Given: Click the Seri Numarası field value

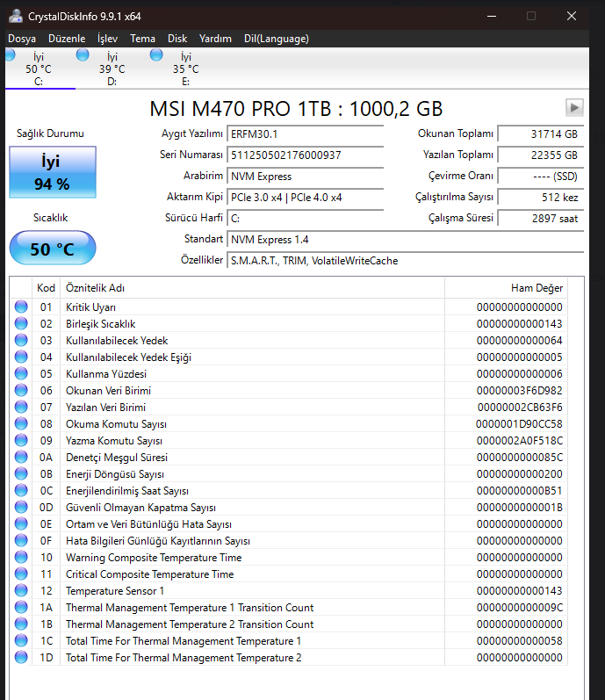Looking at the screenshot, I should 306,155.
